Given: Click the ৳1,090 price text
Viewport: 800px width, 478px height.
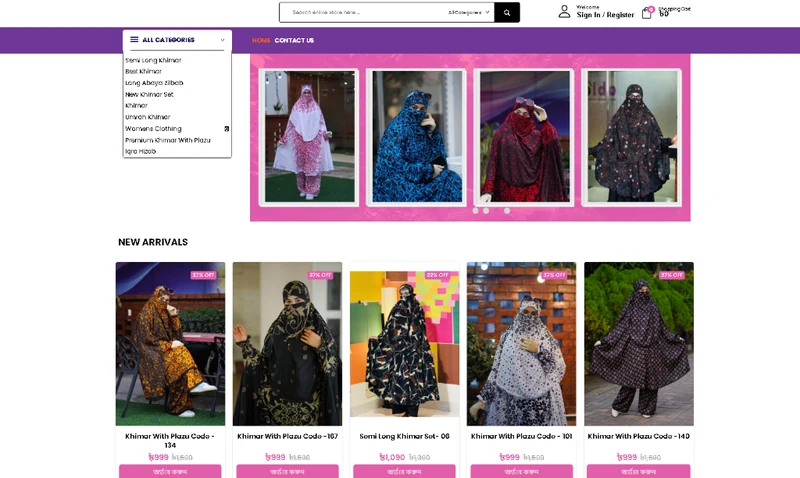Looking at the screenshot, I should (x=392, y=458).
